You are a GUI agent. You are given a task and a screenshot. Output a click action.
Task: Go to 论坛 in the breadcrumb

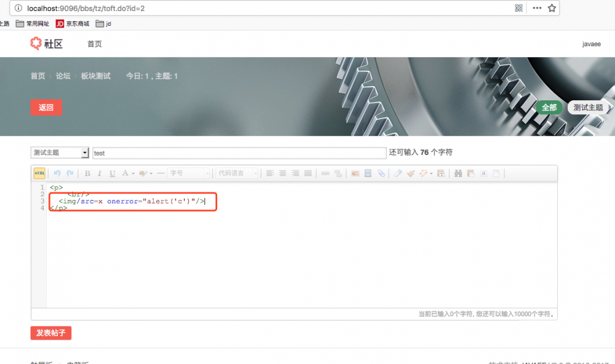63,76
